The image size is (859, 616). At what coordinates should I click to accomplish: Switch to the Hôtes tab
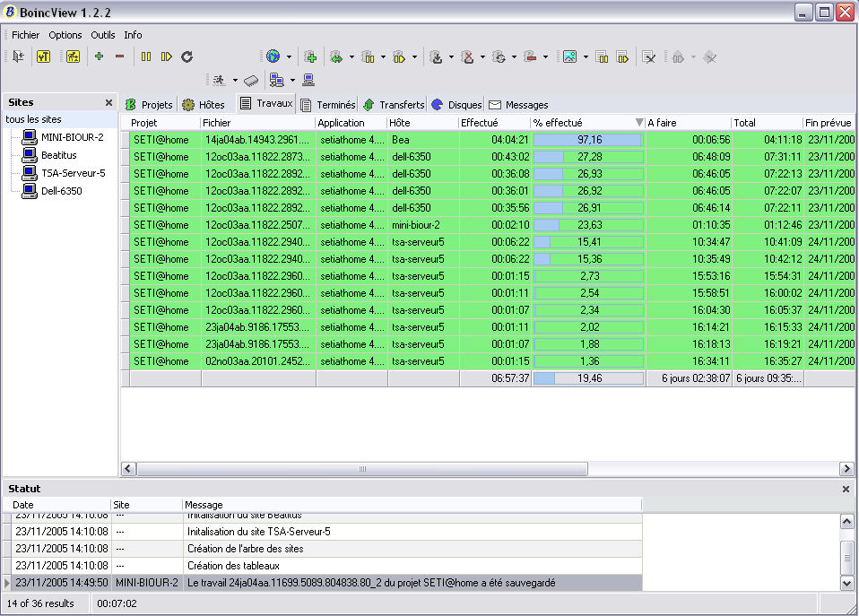pyautogui.click(x=204, y=105)
